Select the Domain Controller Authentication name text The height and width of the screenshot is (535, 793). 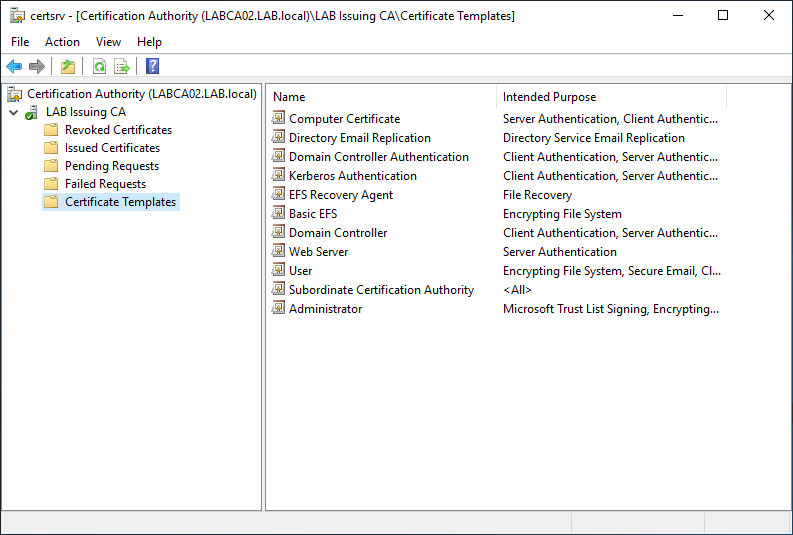pos(379,157)
